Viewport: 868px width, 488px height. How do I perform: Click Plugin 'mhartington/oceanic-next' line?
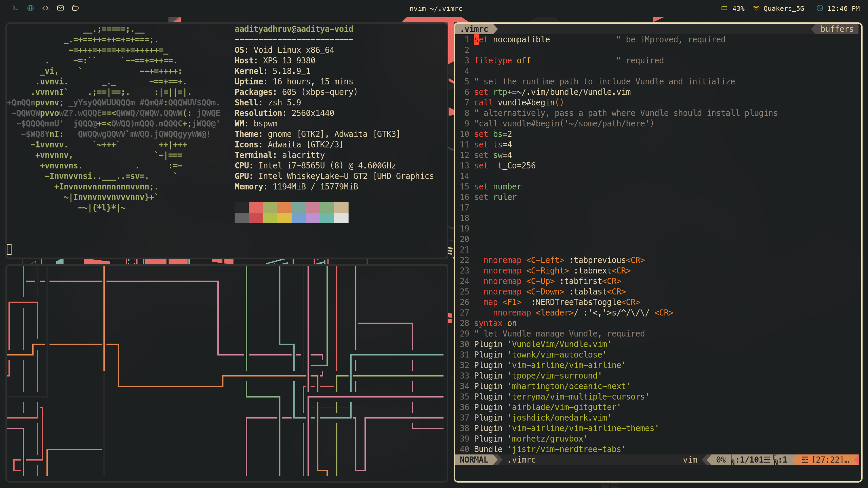(552, 386)
